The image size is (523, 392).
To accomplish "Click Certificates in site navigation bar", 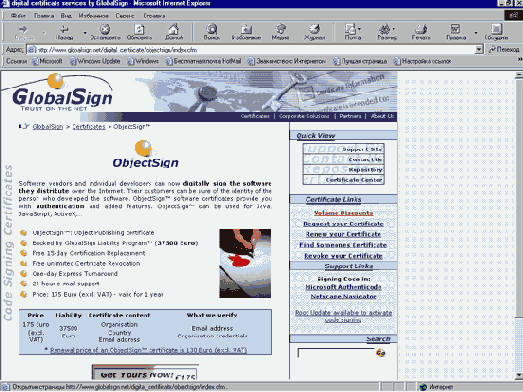I will click(x=255, y=116).
